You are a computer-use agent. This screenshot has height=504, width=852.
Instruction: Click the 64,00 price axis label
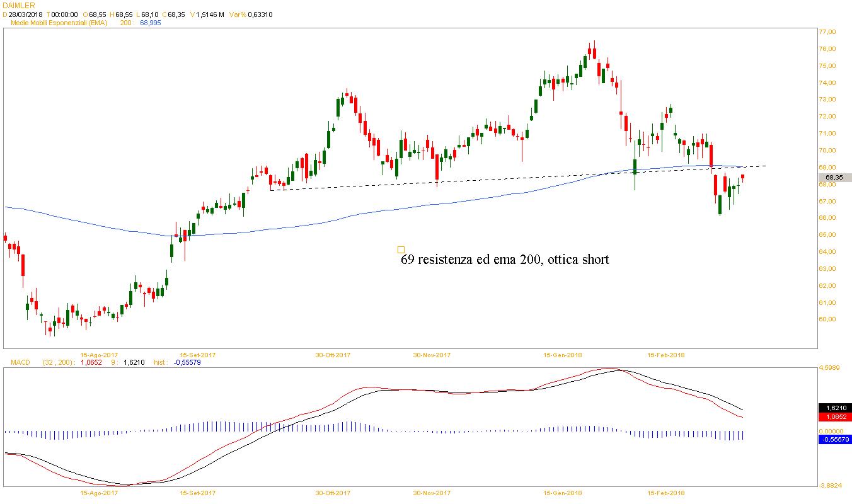pyautogui.click(x=827, y=252)
